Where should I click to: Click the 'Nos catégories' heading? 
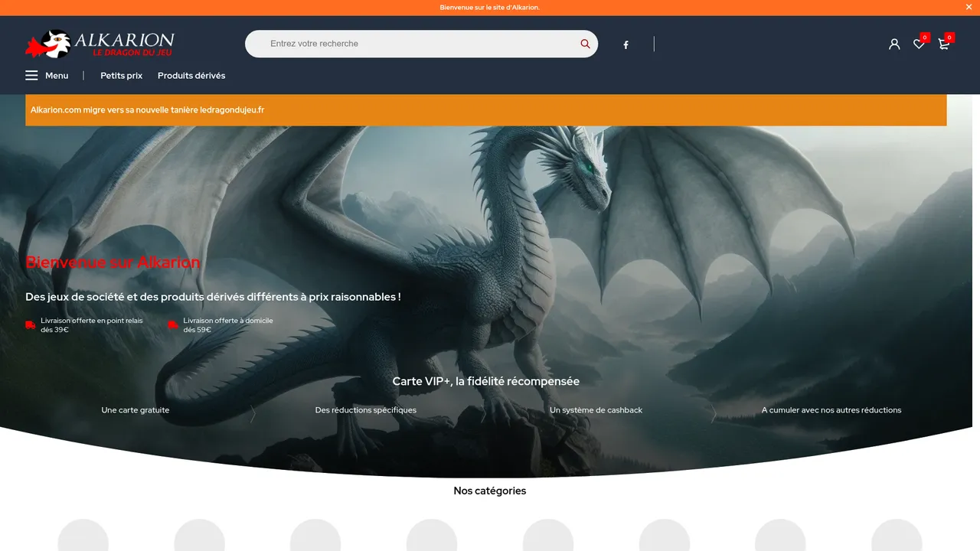click(x=490, y=491)
